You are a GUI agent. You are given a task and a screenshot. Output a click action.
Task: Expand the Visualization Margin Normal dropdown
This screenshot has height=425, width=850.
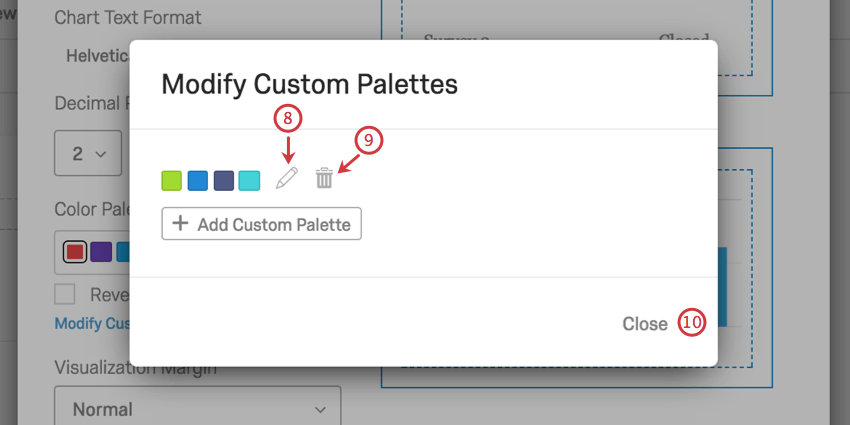coord(198,409)
